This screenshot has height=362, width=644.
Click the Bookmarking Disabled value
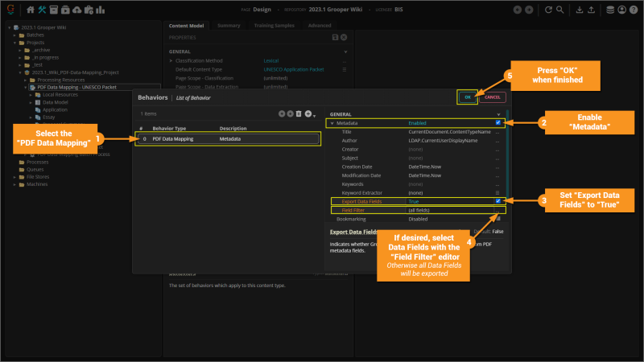(x=418, y=219)
